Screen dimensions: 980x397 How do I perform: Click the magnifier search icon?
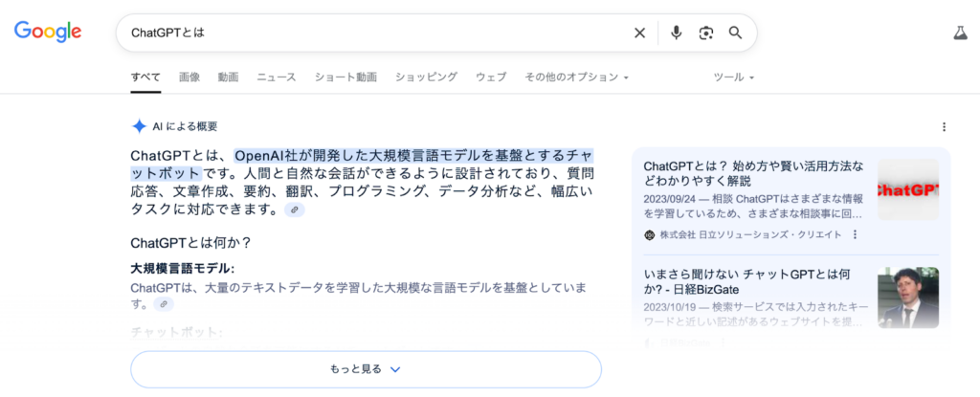point(736,33)
